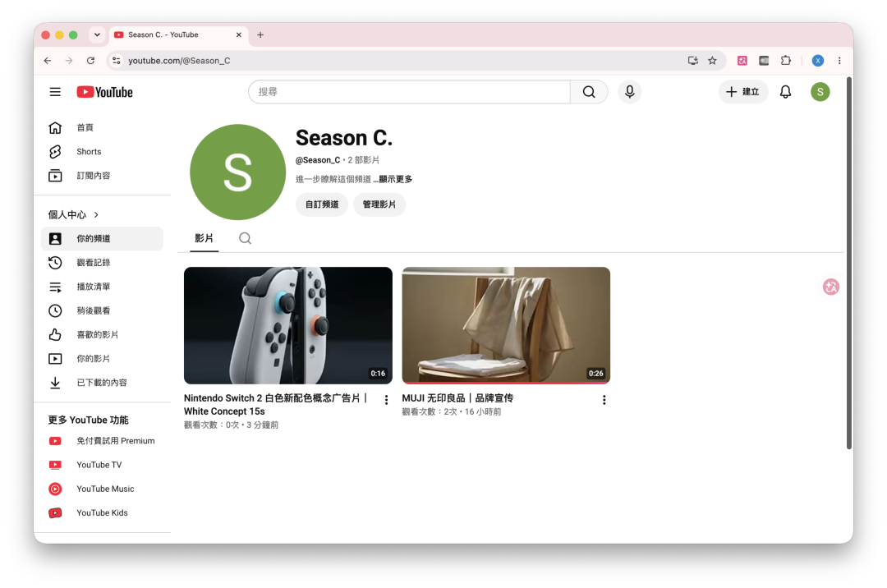
Task: Start voice search with microphone
Action: (630, 92)
